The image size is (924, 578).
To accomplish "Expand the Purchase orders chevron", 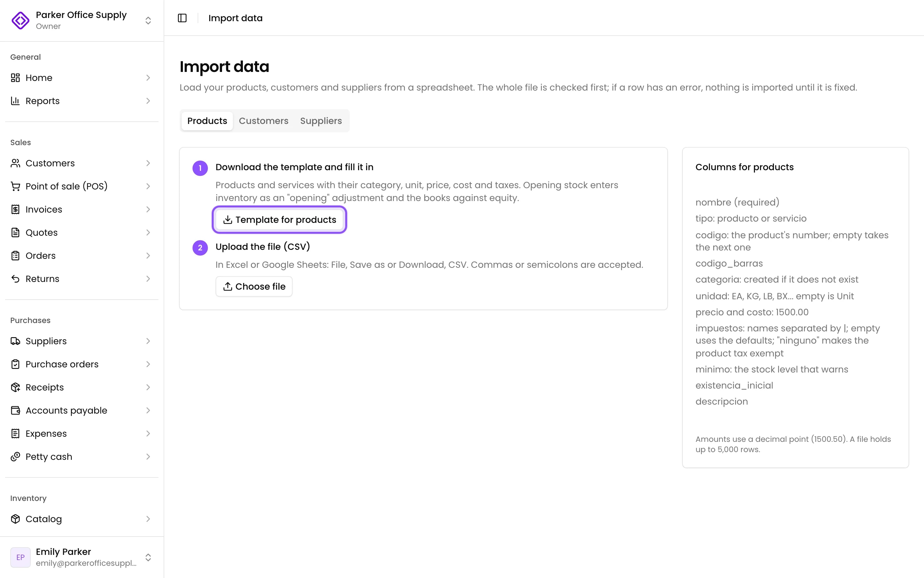I will [x=148, y=364].
